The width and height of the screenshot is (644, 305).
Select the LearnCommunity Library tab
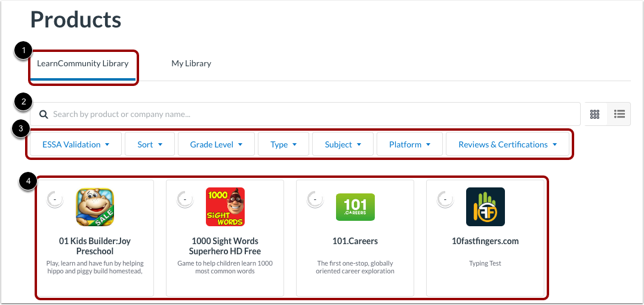click(x=83, y=64)
